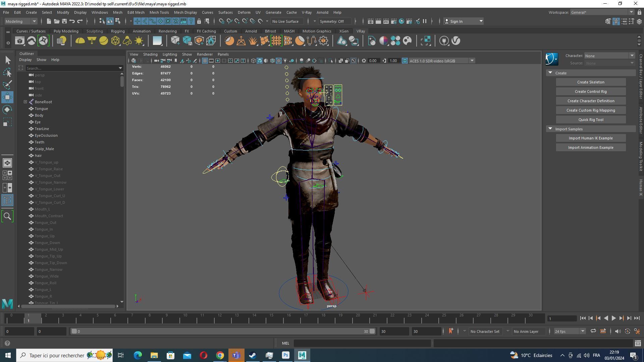644x362 pixels.
Task: Click Create Control Rig button
Action: [x=591, y=92]
